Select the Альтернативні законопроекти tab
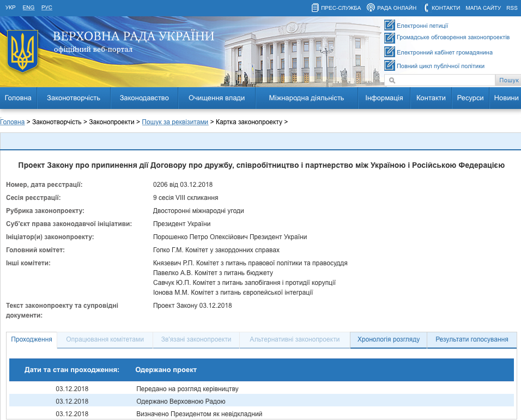Viewport: 521px width, 420px height. [295, 339]
